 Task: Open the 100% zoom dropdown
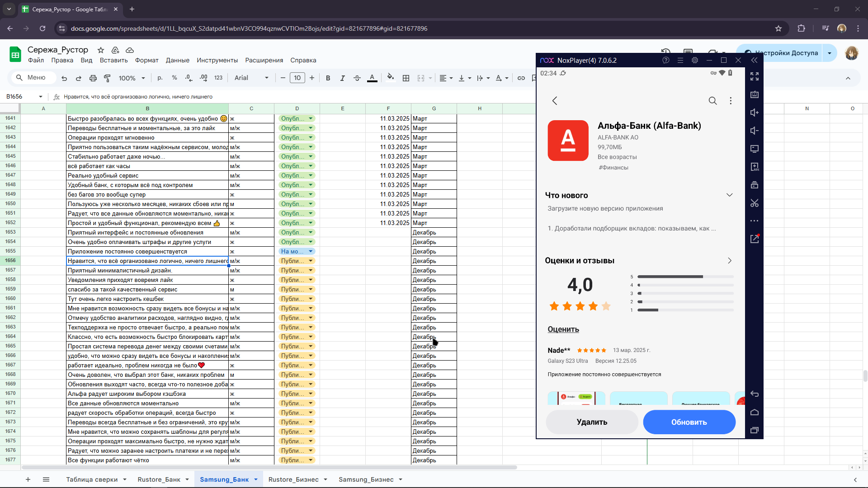pos(132,78)
